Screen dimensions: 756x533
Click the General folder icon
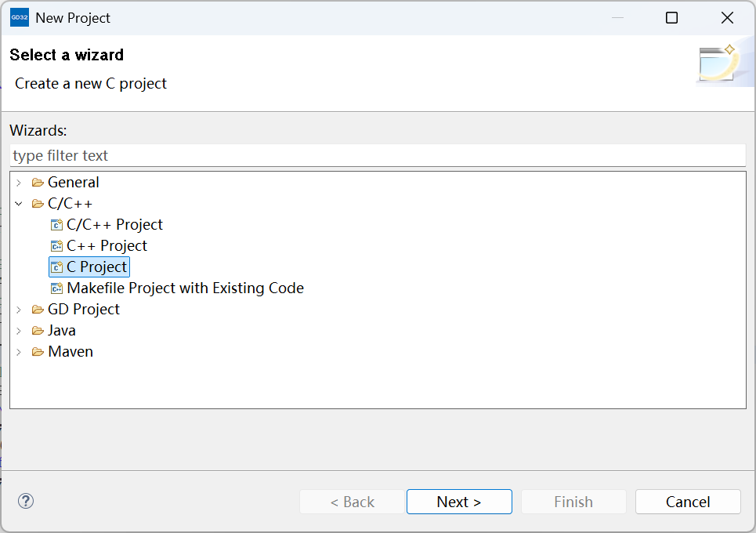click(x=38, y=183)
